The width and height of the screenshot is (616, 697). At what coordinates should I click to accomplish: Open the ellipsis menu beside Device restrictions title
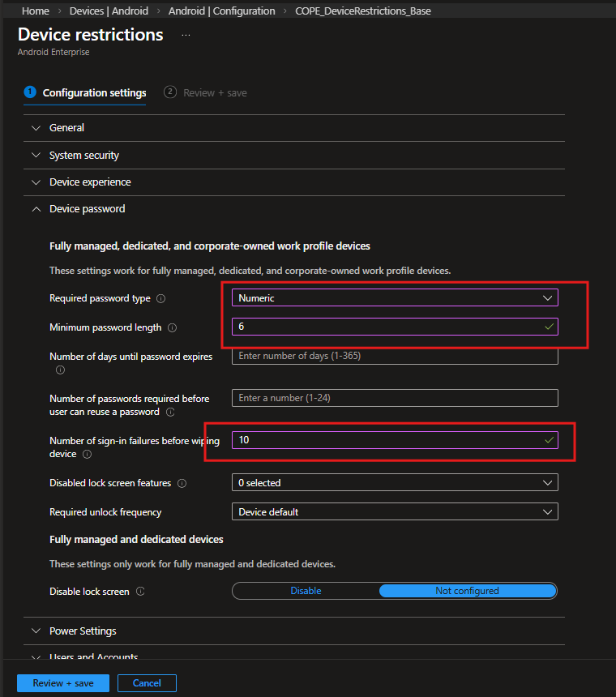point(186,36)
